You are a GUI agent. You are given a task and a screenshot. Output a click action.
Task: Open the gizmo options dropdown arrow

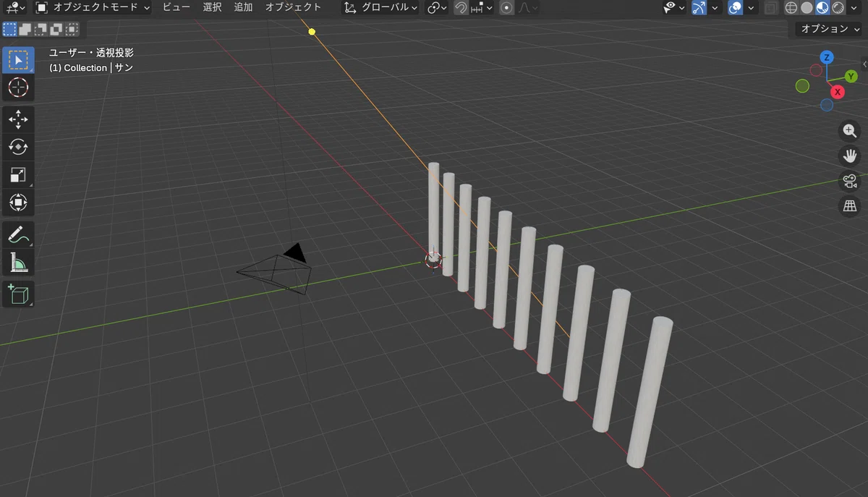tap(715, 7)
